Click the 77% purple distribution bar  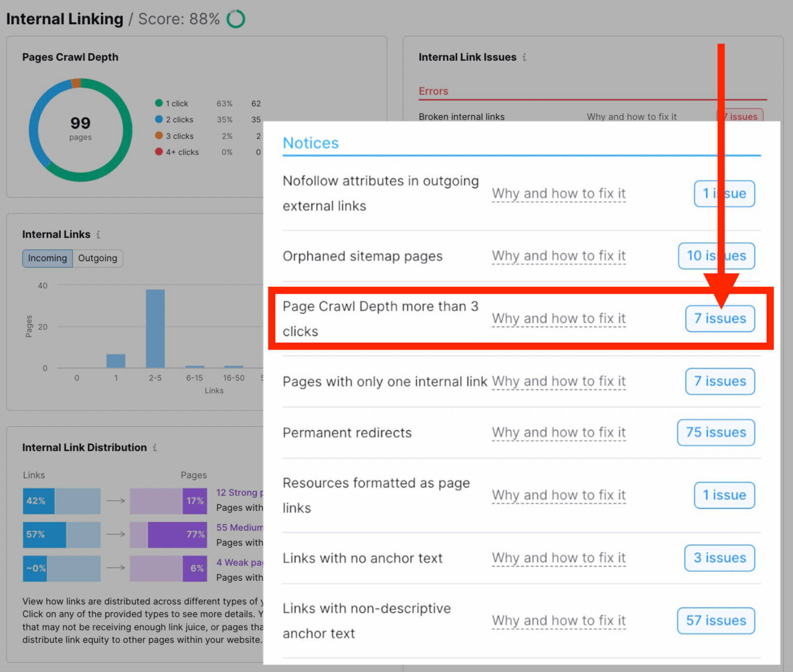pyautogui.click(x=177, y=535)
